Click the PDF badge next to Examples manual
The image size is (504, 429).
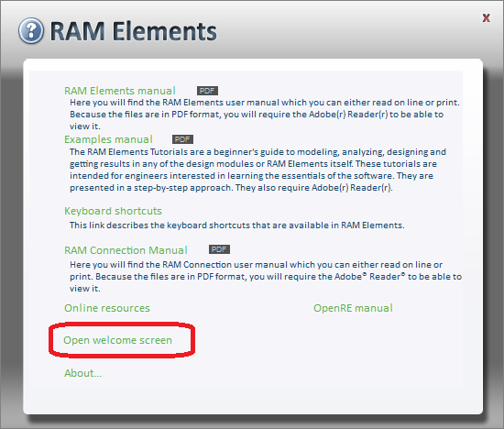(x=182, y=139)
